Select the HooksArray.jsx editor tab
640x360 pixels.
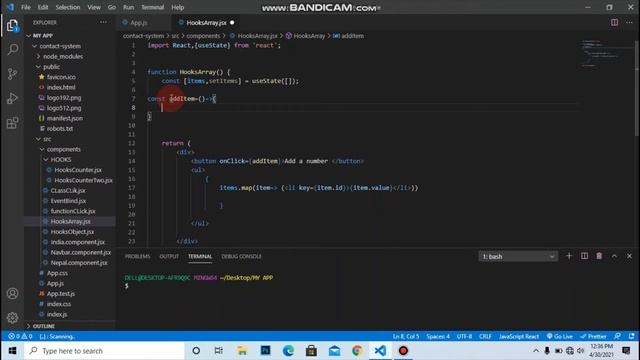coord(206,23)
